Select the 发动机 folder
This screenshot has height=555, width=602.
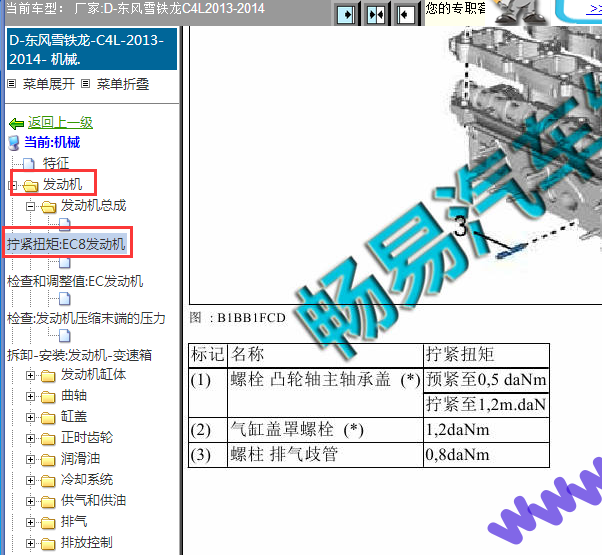click(62, 184)
